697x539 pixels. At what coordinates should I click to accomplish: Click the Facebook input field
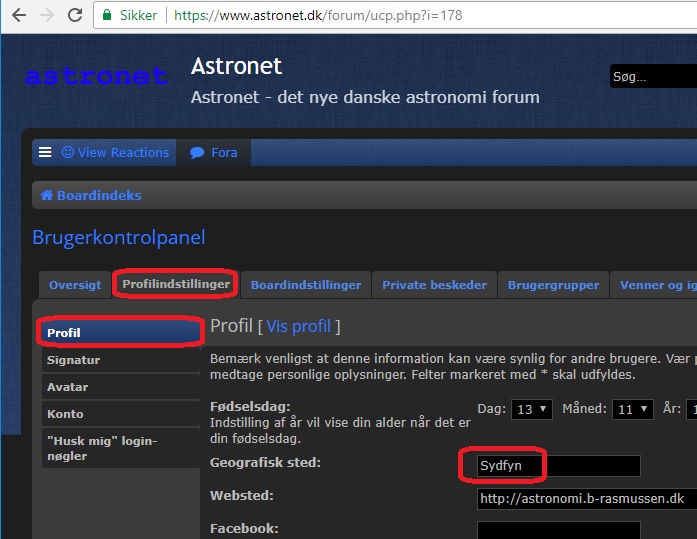pos(558,531)
